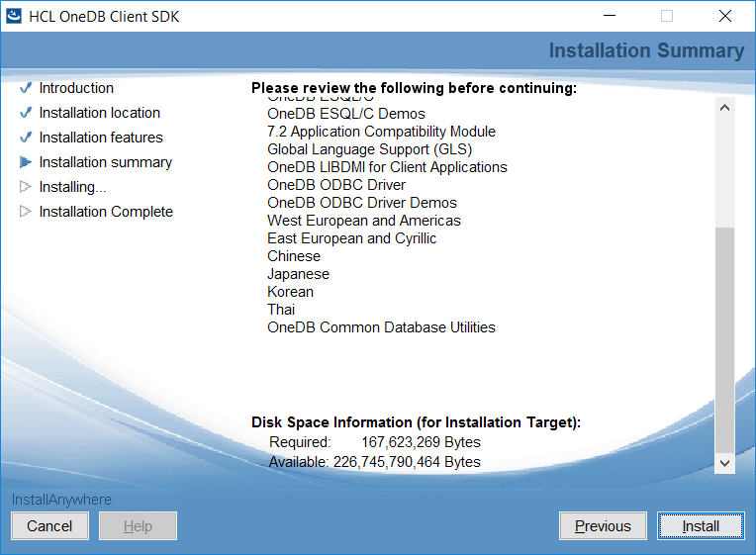Click the hollow arrow beside Installation Complete
756x555 pixels.
coord(26,212)
